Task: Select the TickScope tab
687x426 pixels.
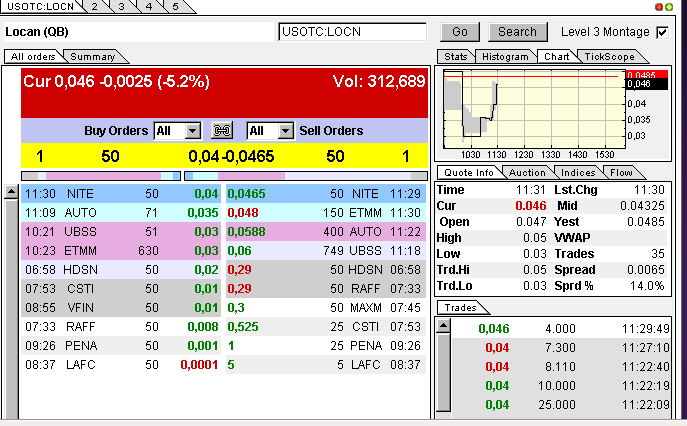Action: pos(608,57)
